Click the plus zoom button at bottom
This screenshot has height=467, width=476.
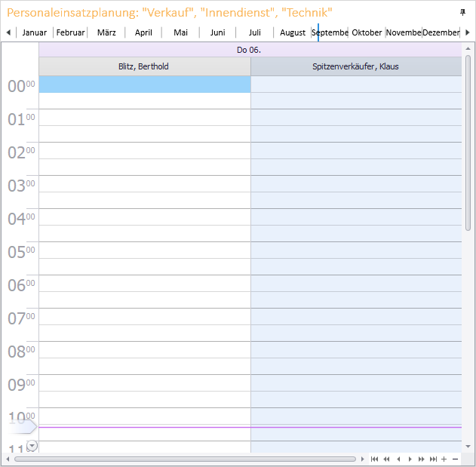[x=444, y=459]
